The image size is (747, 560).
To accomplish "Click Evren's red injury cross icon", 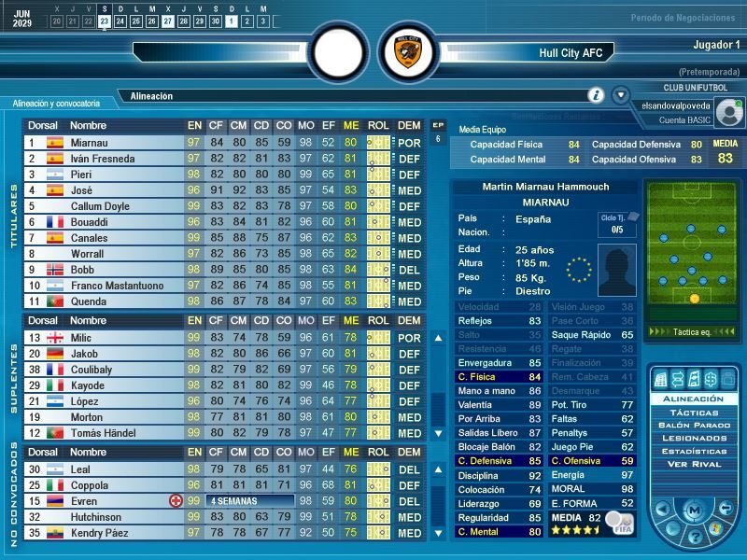I will coord(176,501).
